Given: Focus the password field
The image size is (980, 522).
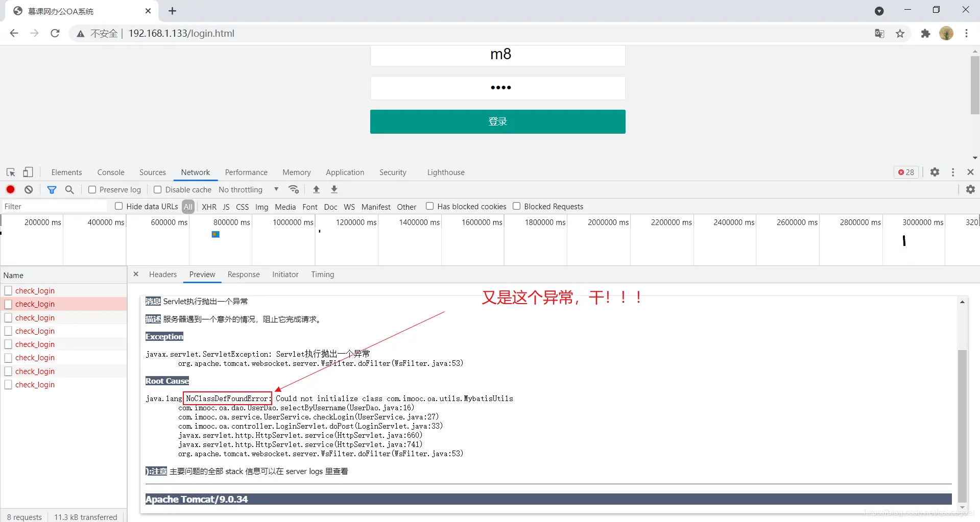Looking at the screenshot, I should click(x=498, y=88).
